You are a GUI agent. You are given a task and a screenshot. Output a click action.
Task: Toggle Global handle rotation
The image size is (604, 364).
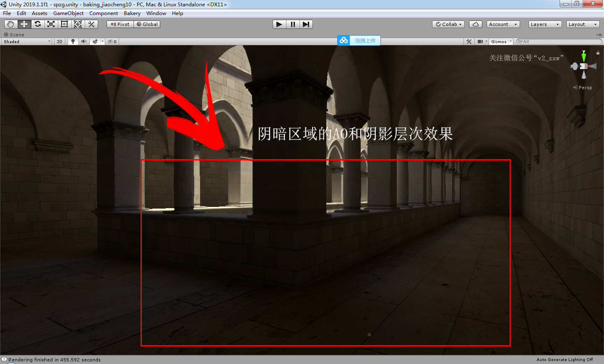[147, 24]
